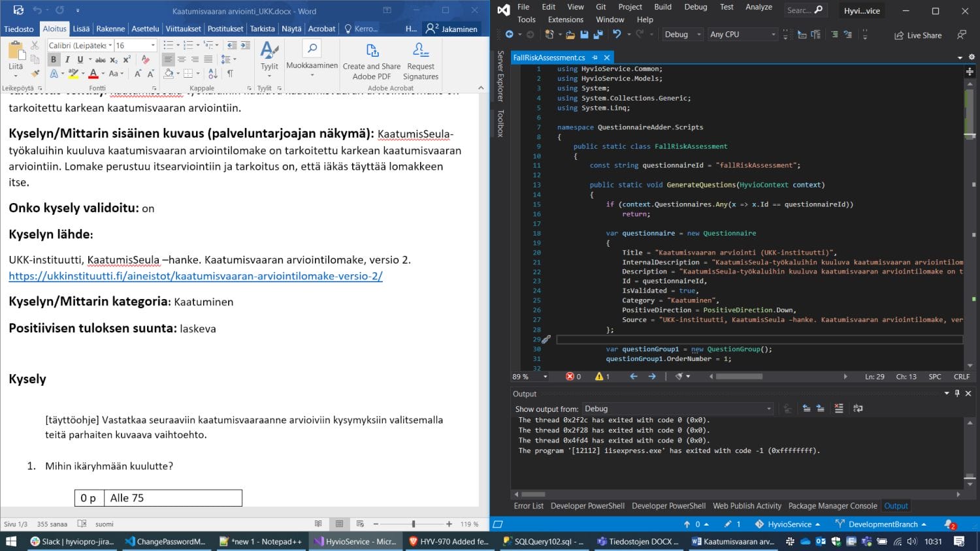Click Undo arrow in Visual Studio toolbar
Screen dimensions: 980x551
point(617,35)
